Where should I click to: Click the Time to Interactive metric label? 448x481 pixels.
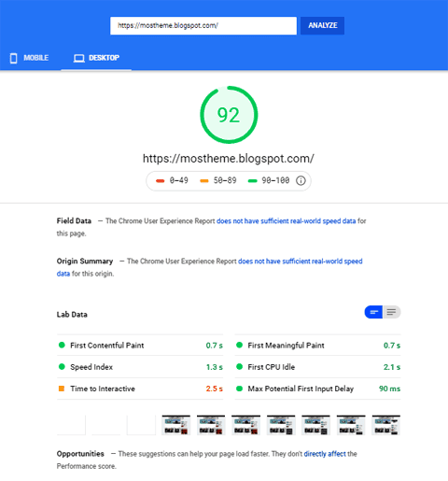coord(103,389)
